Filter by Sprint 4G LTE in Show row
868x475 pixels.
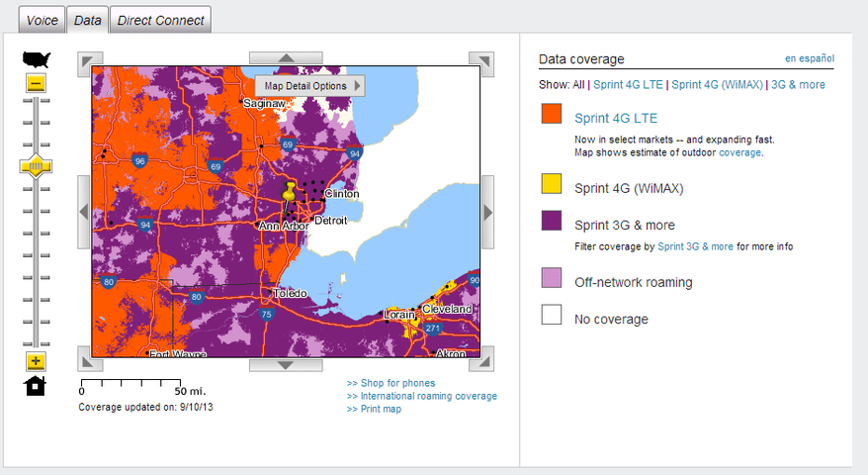pos(628,85)
